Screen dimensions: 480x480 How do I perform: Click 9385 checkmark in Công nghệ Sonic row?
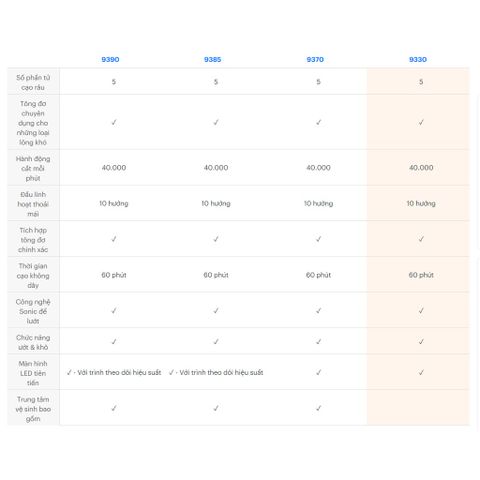216,311
